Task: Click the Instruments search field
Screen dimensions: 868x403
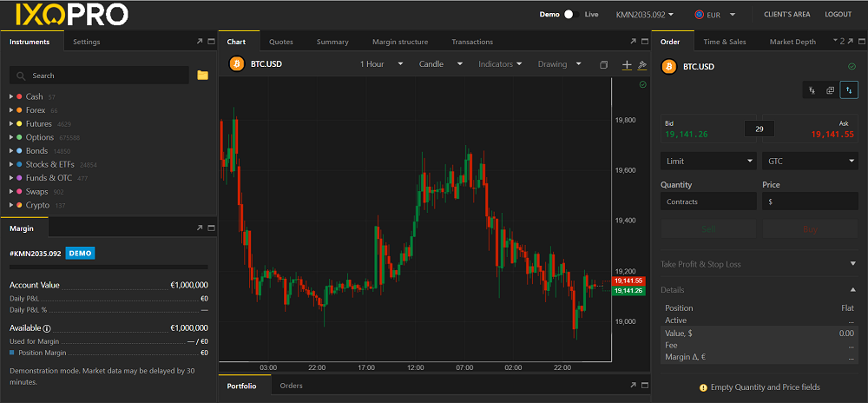Action: coord(100,76)
